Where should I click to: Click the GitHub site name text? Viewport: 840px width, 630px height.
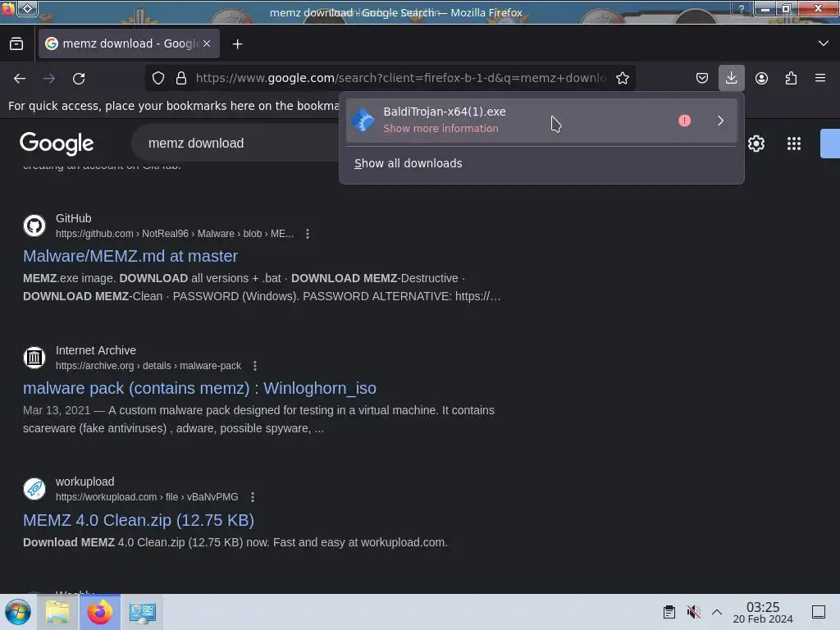tap(73, 218)
